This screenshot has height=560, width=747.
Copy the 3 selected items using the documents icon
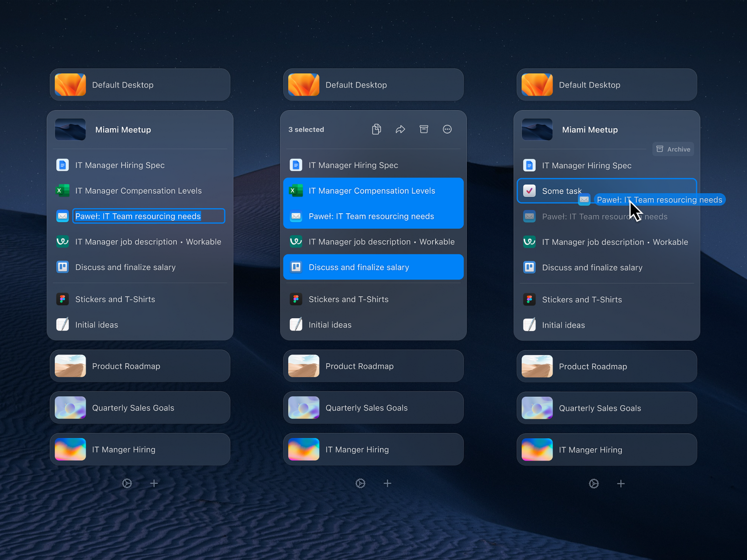point(376,129)
